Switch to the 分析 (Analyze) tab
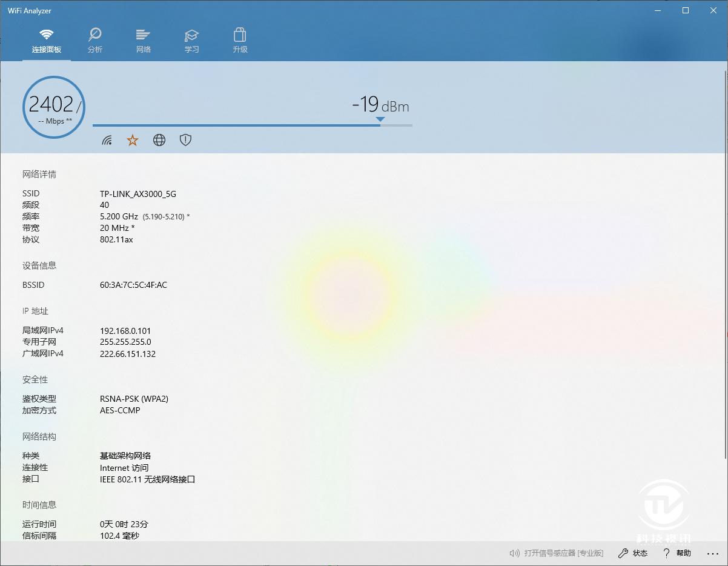Viewport: 728px width, 566px height. point(95,41)
